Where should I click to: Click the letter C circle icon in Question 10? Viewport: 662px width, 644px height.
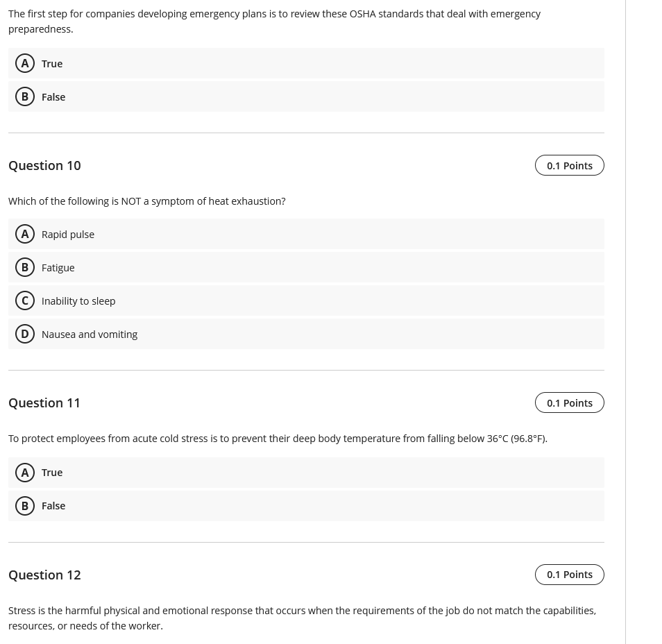25,300
